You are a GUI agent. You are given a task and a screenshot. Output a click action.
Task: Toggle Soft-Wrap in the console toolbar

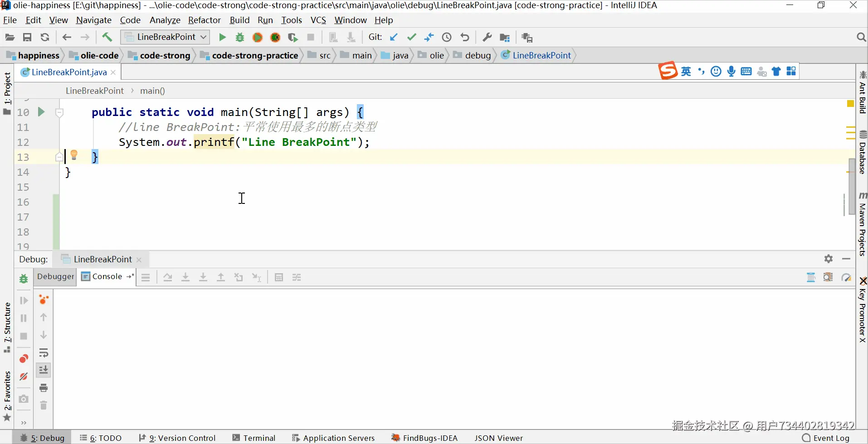click(44, 353)
